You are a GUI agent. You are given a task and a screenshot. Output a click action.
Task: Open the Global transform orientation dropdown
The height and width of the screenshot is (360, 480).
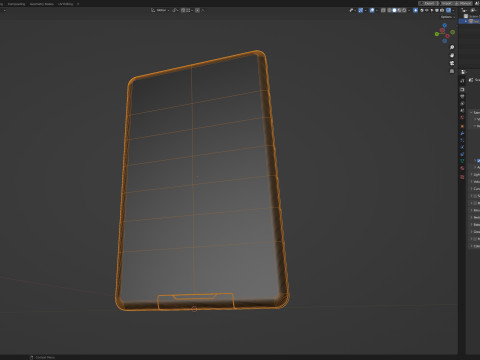160,10
